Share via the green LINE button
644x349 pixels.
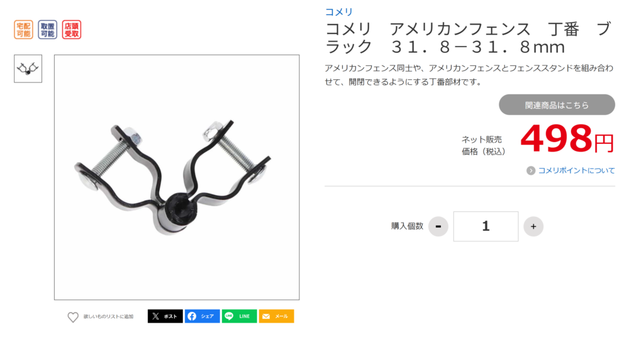[x=240, y=316]
